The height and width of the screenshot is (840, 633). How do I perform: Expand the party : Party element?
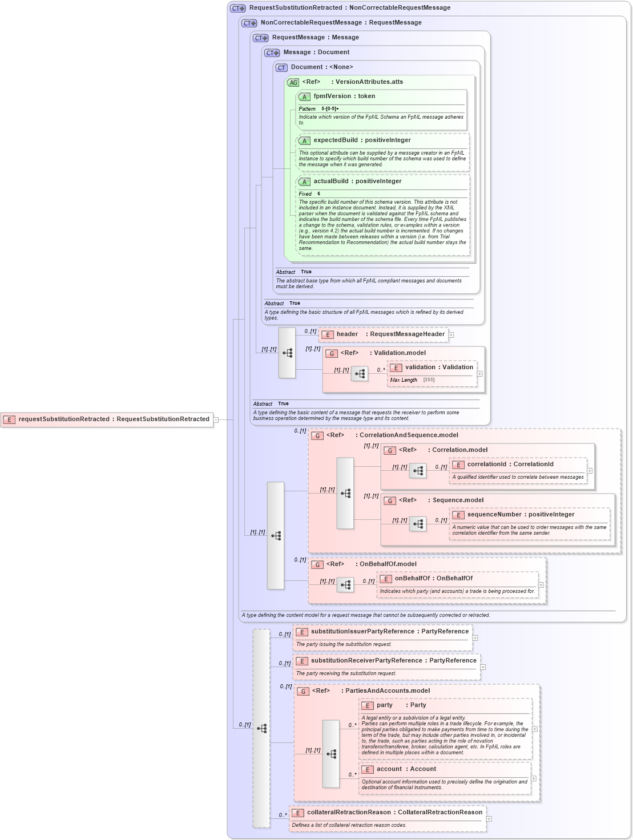[535, 729]
